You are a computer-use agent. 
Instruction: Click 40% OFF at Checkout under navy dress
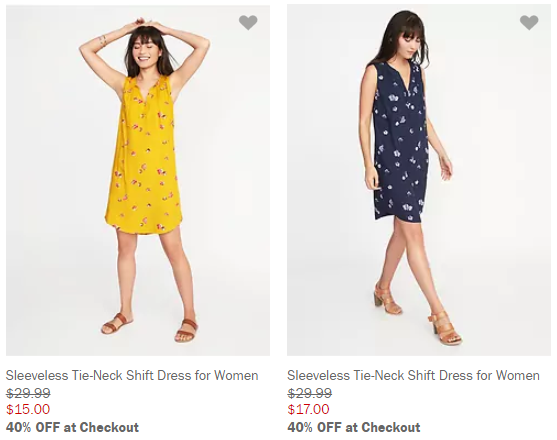pyautogui.click(x=353, y=427)
